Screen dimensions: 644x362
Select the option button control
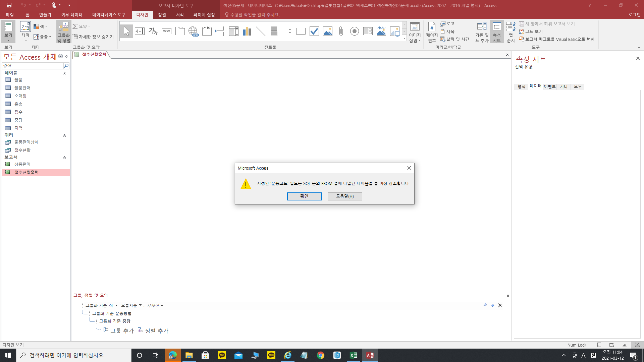tap(354, 31)
